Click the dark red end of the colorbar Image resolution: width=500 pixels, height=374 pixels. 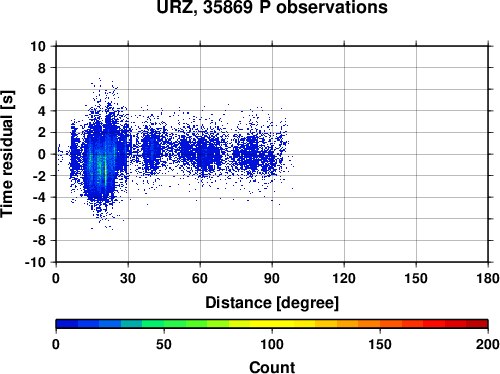click(477, 324)
